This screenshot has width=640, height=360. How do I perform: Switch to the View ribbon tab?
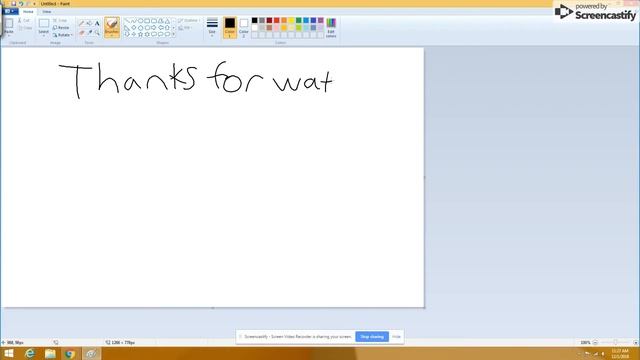click(x=47, y=11)
